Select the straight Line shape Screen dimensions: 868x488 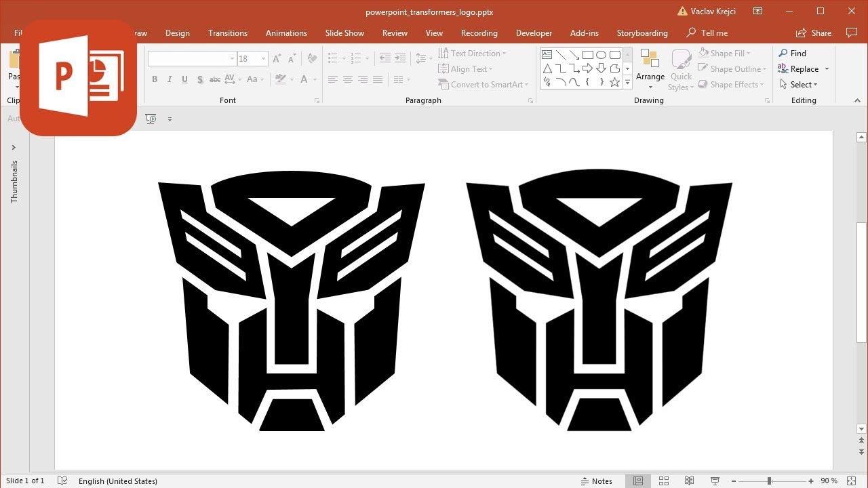(560, 55)
